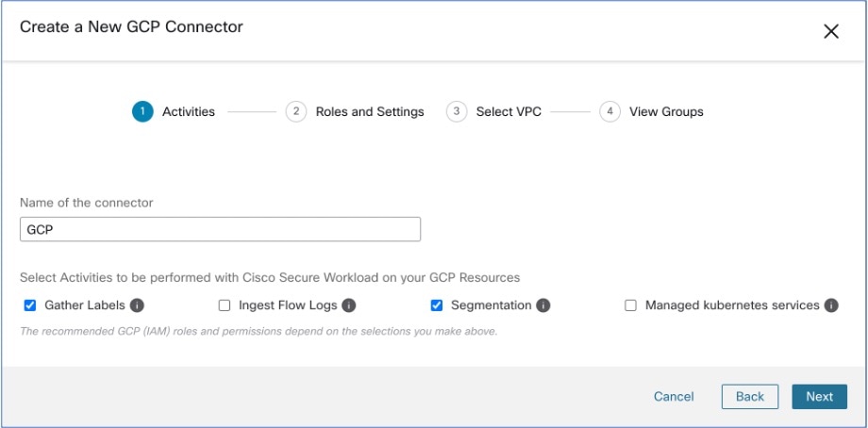Viewport: 868px width, 428px height.
Task: Click info icon next to Segmentation
Action: point(543,305)
